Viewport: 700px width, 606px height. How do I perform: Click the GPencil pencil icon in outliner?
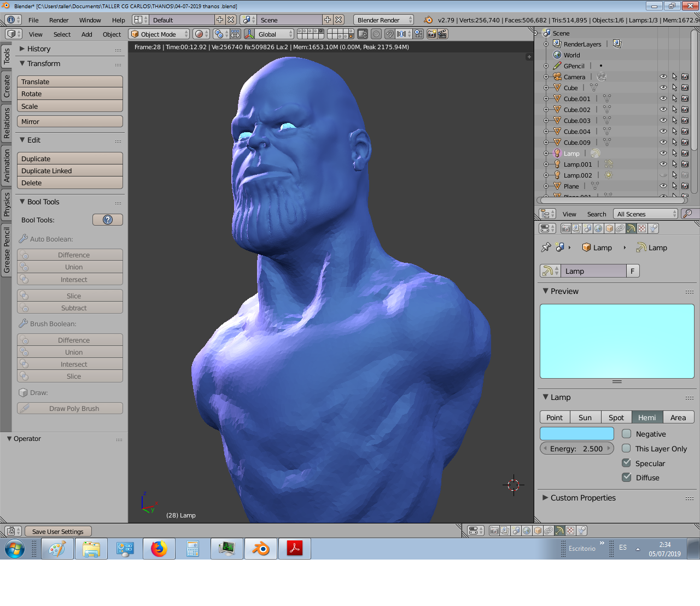tap(557, 66)
